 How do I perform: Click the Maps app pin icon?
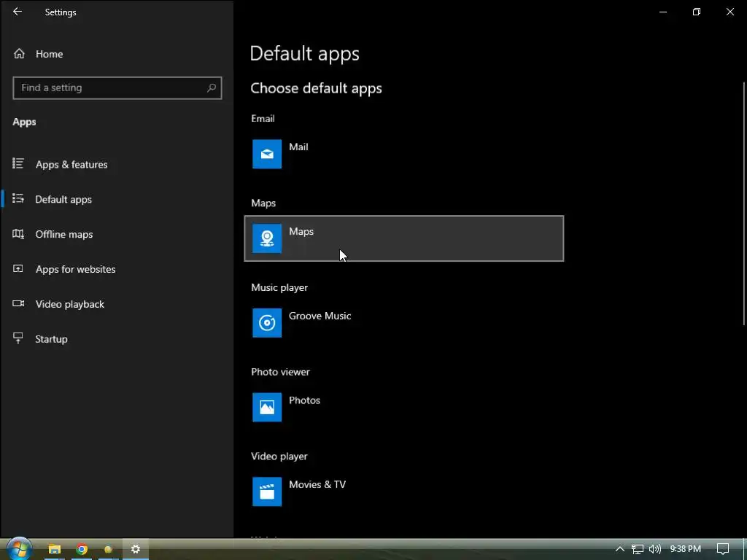tap(267, 238)
